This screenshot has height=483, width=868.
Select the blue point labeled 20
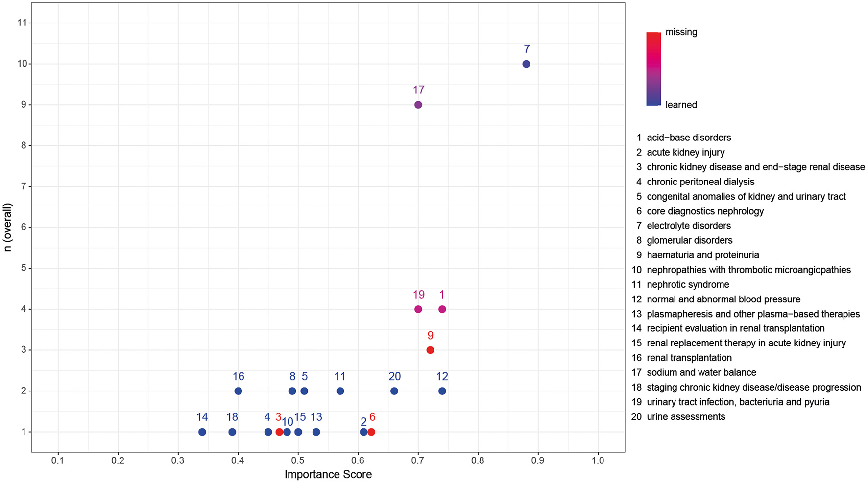[394, 391]
